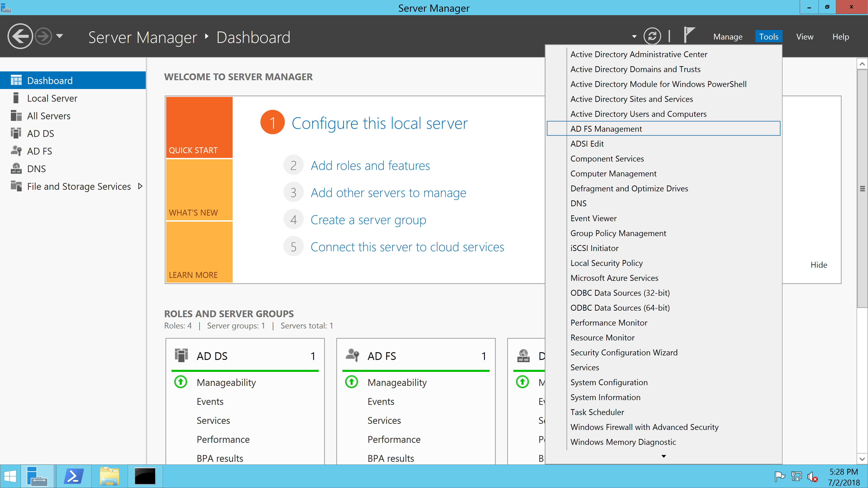The height and width of the screenshot is (488, 868).
Task: Open File Explorer from the taskbar
Action: pyautogui.click(x=109, y=476)
